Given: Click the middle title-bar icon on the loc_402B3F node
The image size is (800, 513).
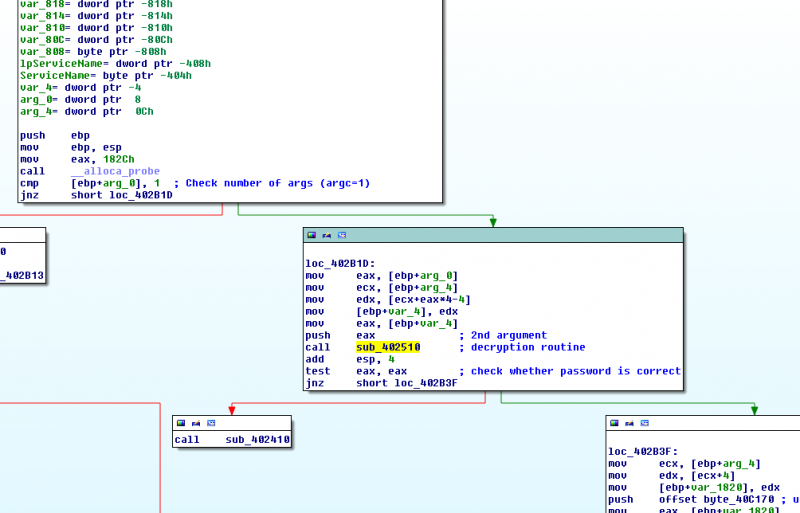Looking at the screenshot, I should (x=630, y=424).
